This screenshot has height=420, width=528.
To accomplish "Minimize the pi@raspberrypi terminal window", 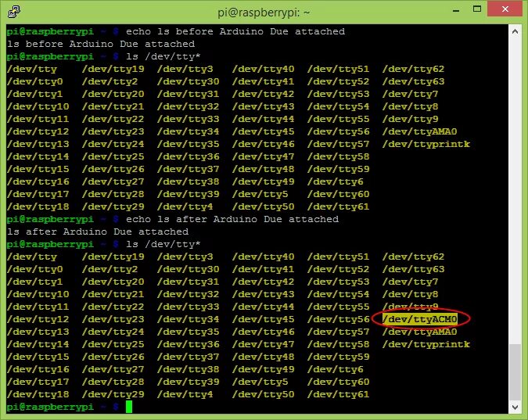I will pyautogui.click(x=456, y=9).
